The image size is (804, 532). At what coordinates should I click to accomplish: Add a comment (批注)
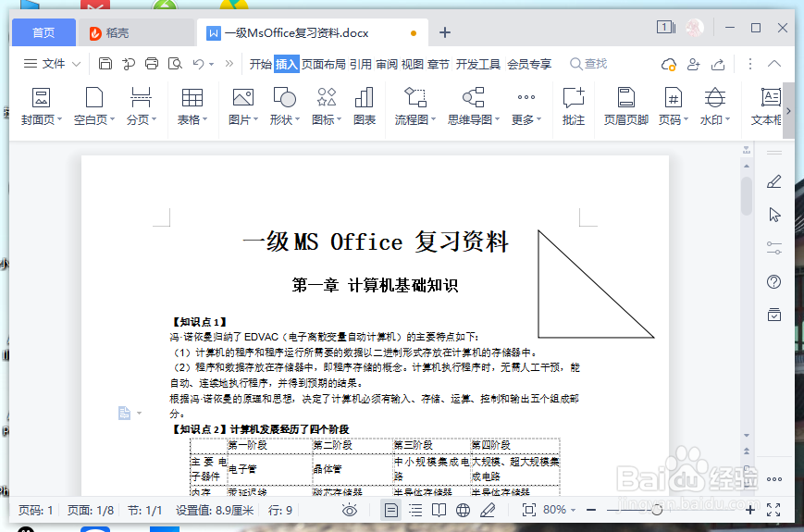574,106
